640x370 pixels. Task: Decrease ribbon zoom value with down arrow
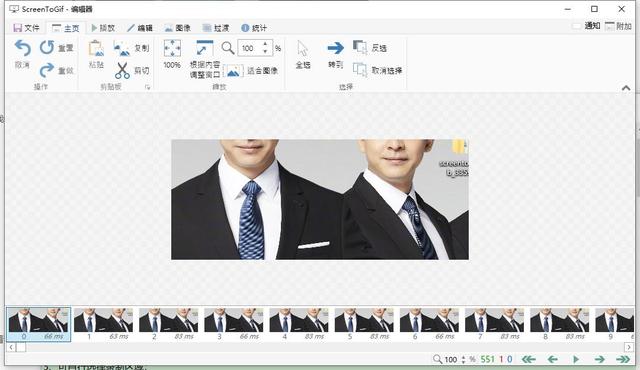point(265,51)
